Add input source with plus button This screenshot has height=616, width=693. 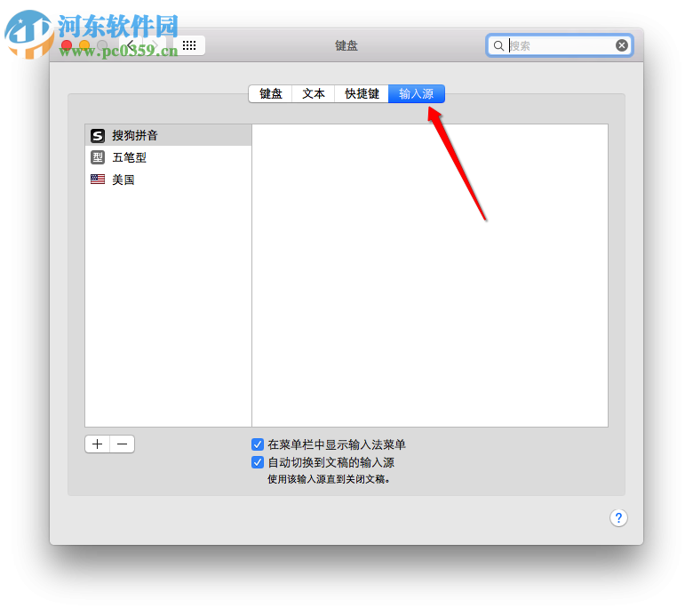tap(98, 444)
